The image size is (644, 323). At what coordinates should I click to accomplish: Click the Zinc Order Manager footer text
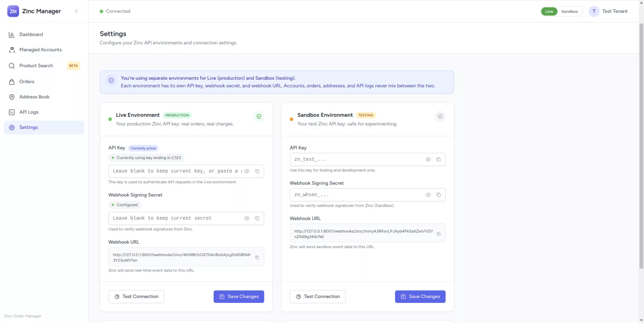pyautogui.click(x=23, y=316)
